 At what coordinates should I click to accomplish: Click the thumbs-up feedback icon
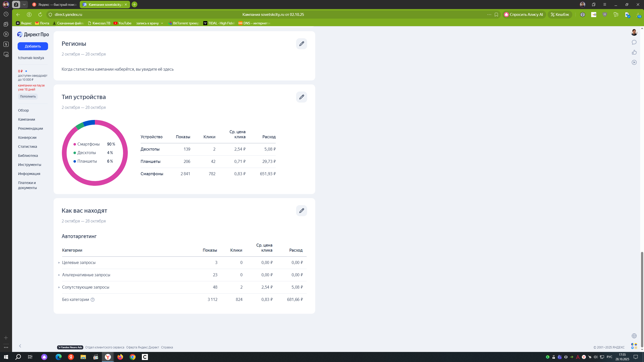pyautogui.click(x=634, y=52)
